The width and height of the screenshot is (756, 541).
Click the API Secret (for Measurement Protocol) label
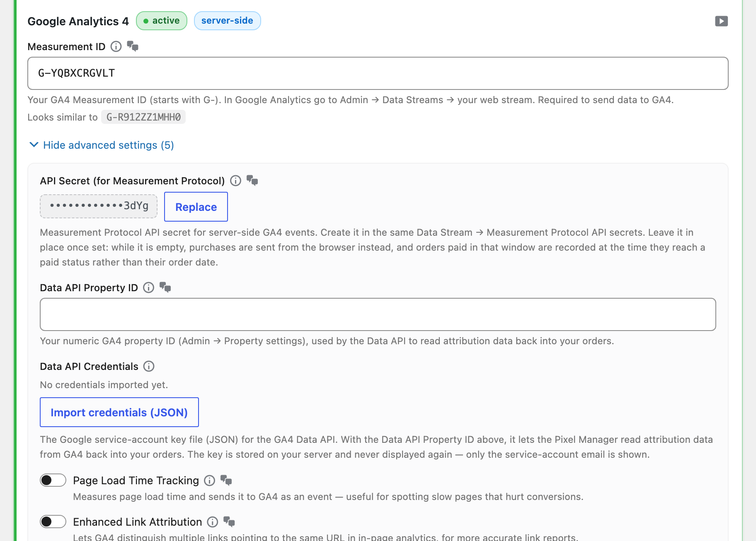click(x=132, y=181)
